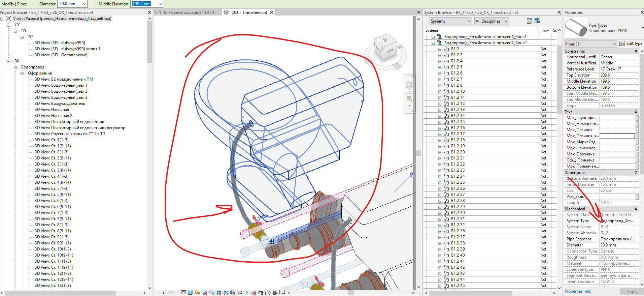The height and width of the screenshot is (296, 644).
Task: Collapse the Dimensions properties section
Action: [636, 173]
